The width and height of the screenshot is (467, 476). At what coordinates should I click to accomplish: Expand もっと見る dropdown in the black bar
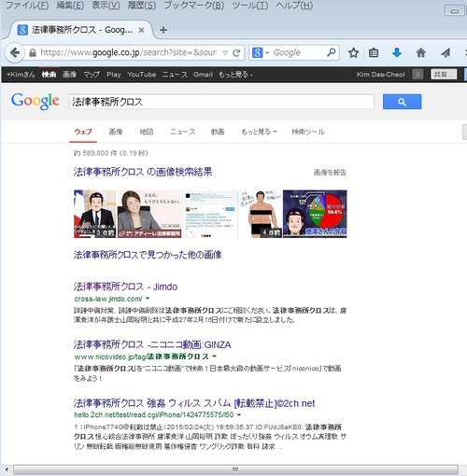point(235,75)
